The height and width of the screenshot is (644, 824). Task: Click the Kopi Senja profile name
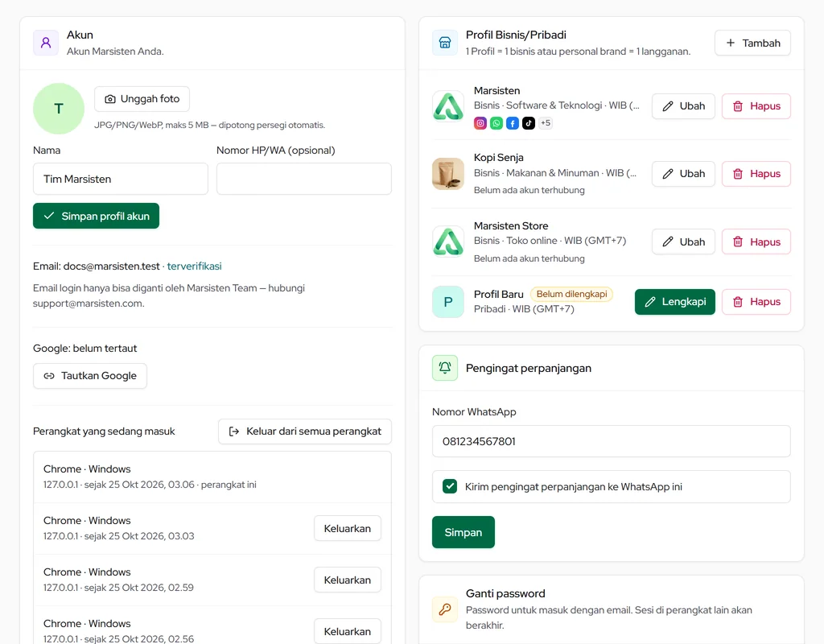tap(498, 157)
